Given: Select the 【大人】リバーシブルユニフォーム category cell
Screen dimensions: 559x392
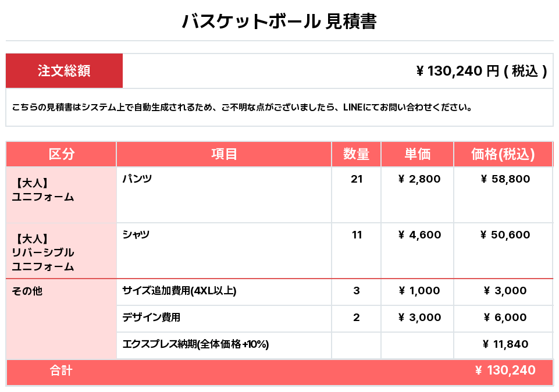Looking at the screenshot, I should pyautogui.click(x=61, y=251).
